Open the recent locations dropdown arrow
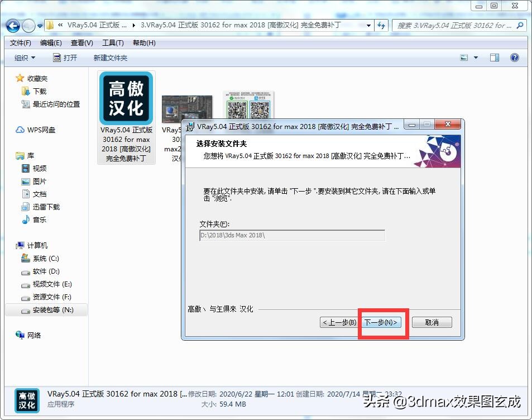 click(x=40, y=26)
